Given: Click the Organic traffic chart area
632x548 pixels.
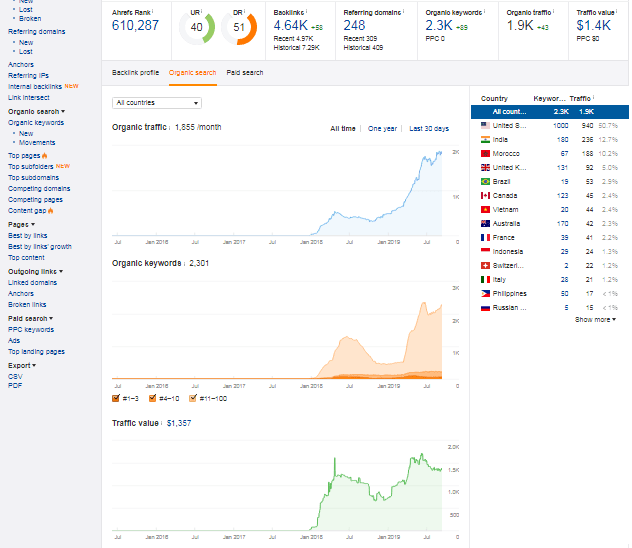Looking at the screenshot, I should (285, 191).
